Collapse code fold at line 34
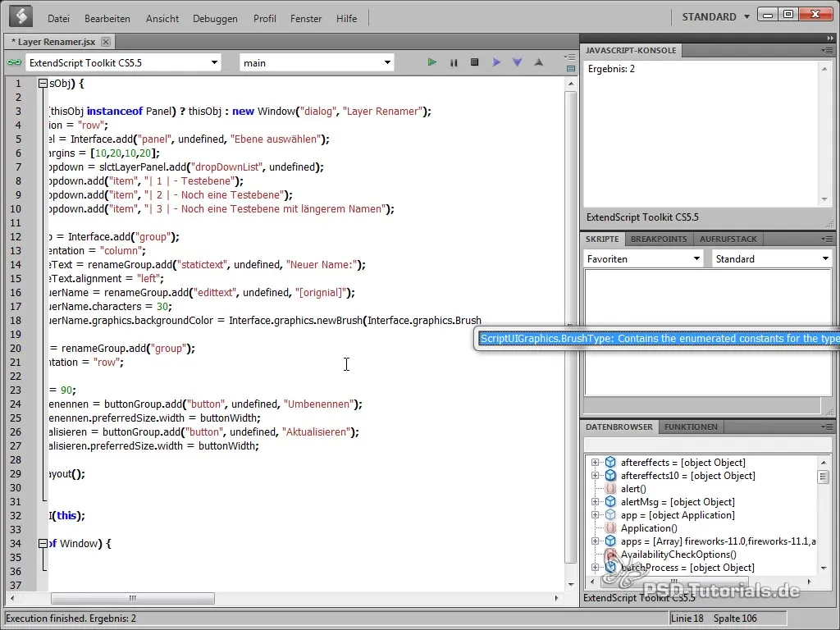 pos(43,544)
